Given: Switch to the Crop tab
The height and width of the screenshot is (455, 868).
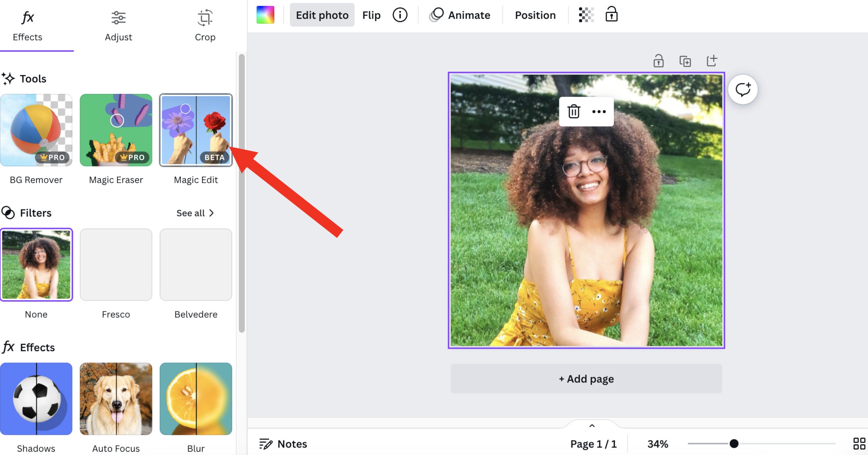Looking at the screenshot, I should point(205,26).
